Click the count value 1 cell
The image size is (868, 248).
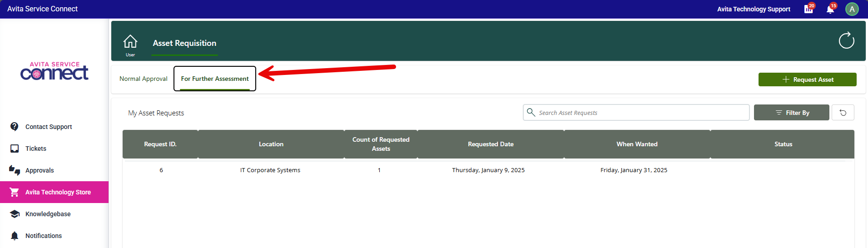[379, 170]
